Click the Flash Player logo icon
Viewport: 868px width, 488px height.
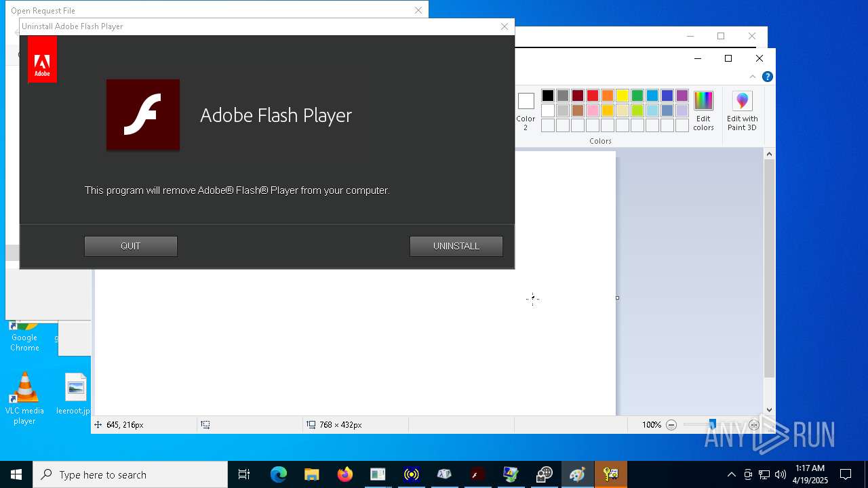coord(143,115)
